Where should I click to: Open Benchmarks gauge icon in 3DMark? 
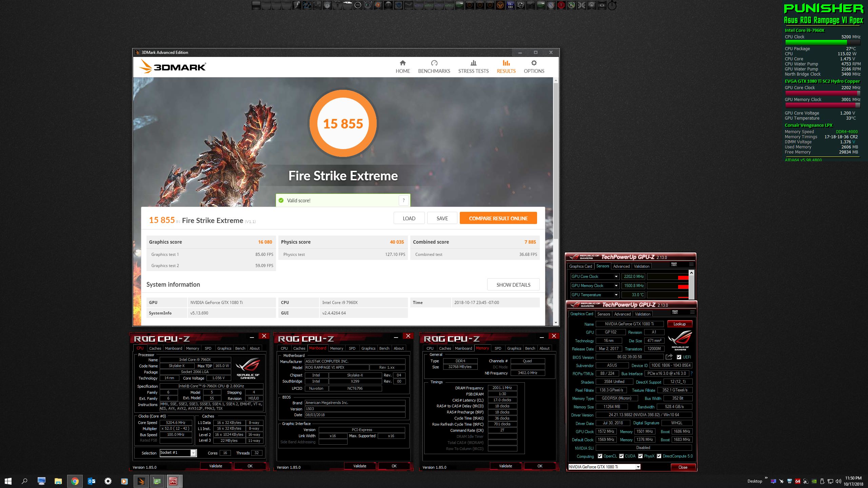coord(434,63)
